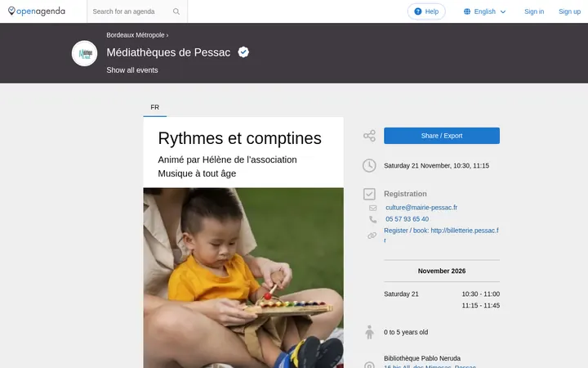The height and width of the screenshot is (368, 588).
Task: Click the 10:30 - 11:00 time slot
Action: coord(481,294)
